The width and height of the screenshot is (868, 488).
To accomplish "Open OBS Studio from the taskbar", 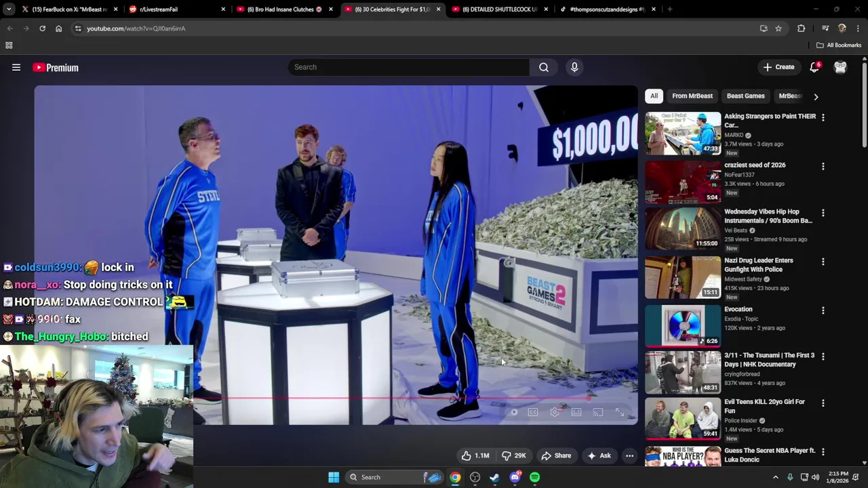I will pos(475,477).
